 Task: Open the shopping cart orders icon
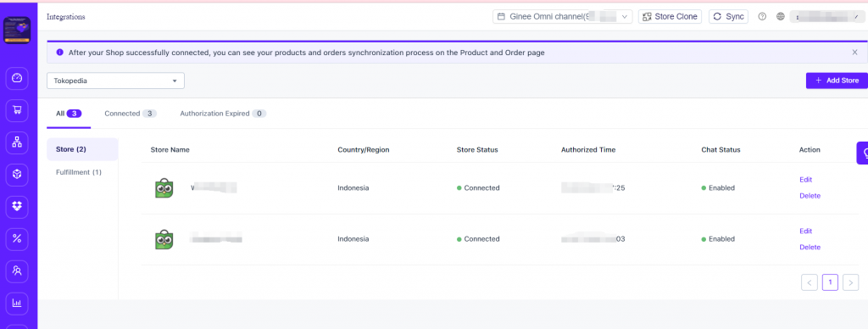(17, 110)
